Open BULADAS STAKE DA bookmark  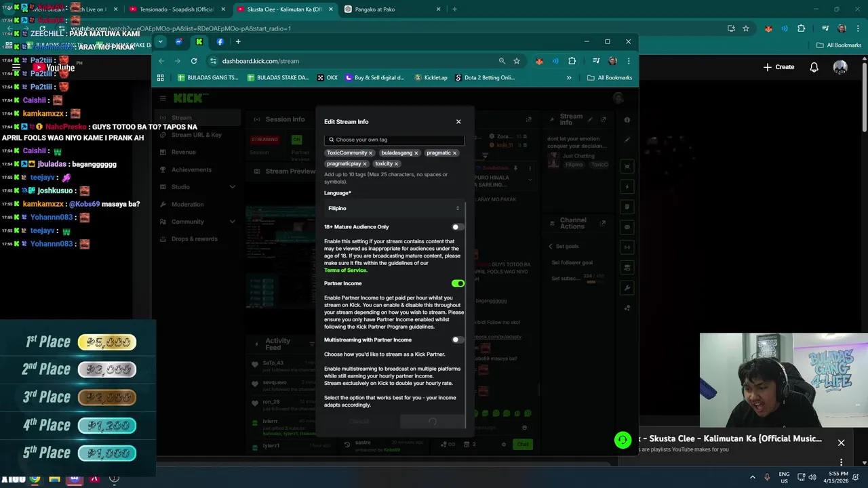pyautogui.click(x=278, y=78)
